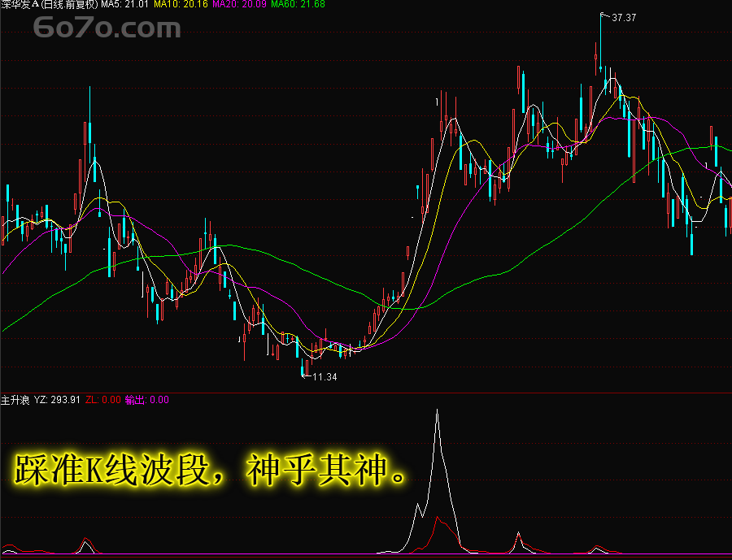Click the 37.37 high price marker

tap(624, 18)
